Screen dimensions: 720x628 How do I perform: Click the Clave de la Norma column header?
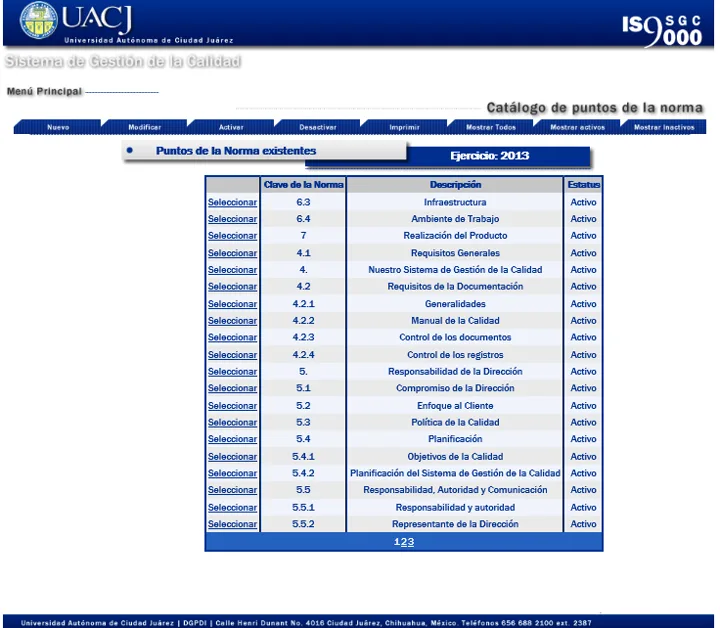(304, 185)
